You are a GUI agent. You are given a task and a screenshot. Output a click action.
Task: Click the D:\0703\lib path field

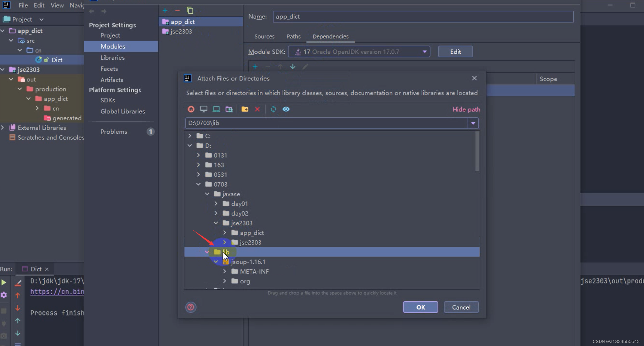pos(326,123)
